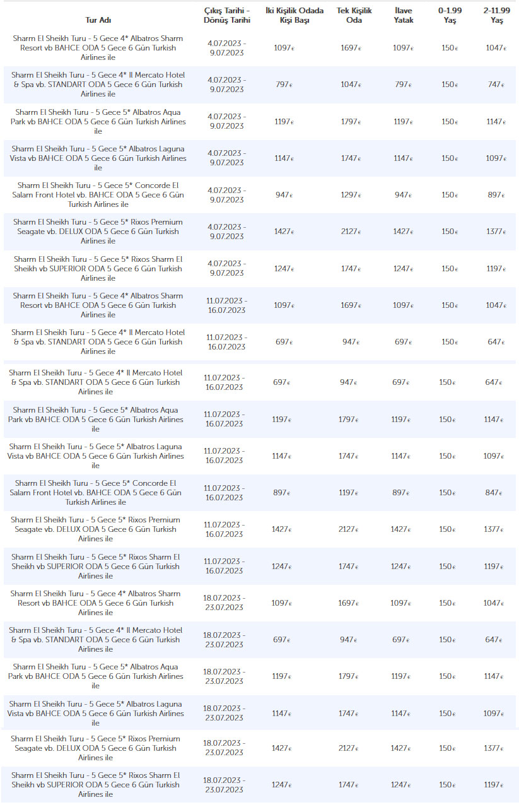Click 2127€ single room price for 4.07.2023 Rixos Premium
Viewport: 519px width, 812px height.
pos(349,232)
